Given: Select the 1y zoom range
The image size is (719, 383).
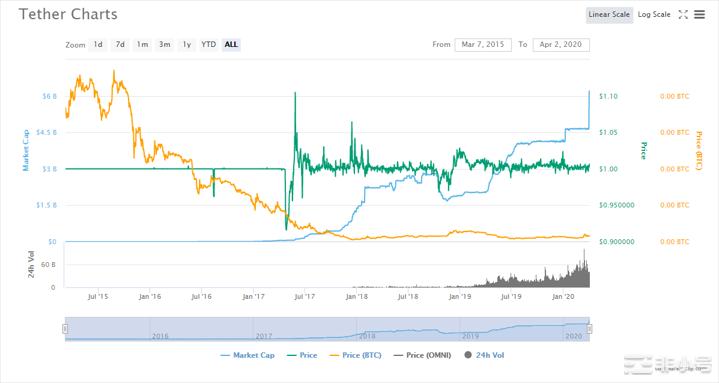Looking at the screenshot, I should point(187,44).
